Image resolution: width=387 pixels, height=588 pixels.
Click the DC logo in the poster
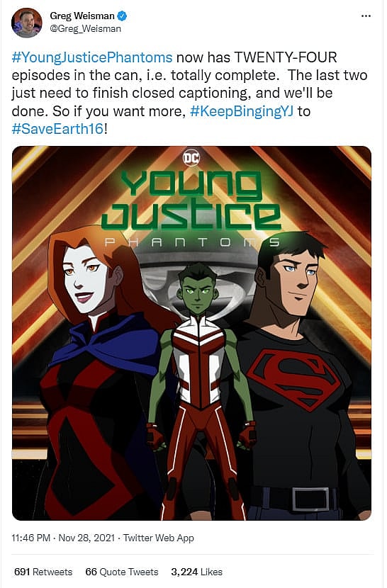[x=191, y=157]
